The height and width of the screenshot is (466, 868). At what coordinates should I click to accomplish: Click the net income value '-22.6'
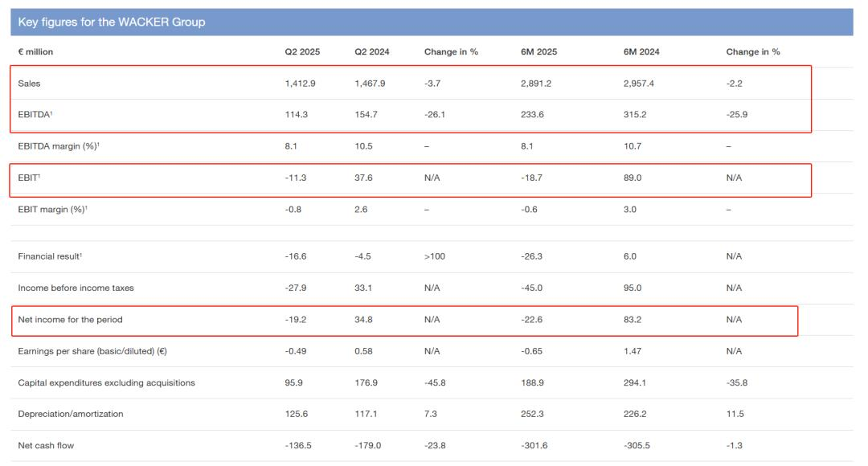tap(531, 319)
